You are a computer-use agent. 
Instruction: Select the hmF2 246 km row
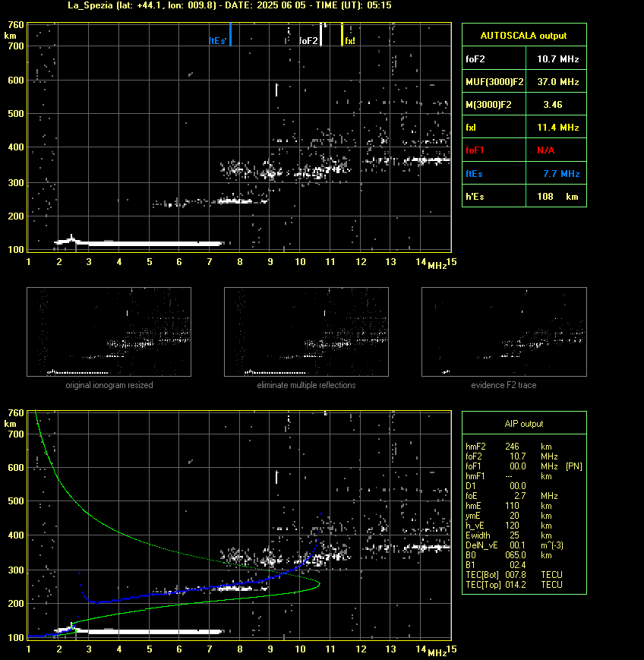tap(509, 446)
